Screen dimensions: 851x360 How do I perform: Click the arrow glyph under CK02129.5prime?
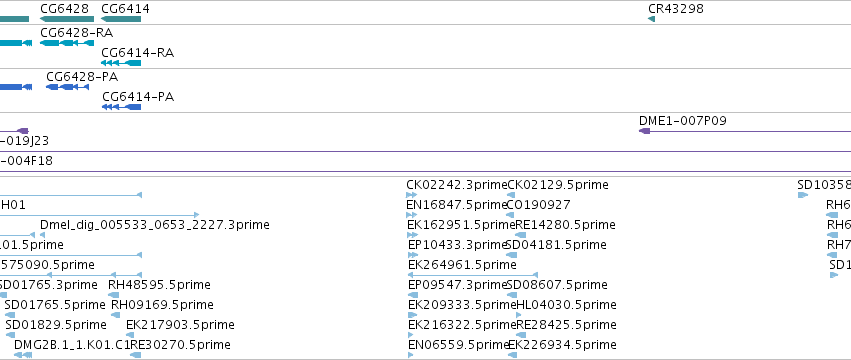coord(511,195)
